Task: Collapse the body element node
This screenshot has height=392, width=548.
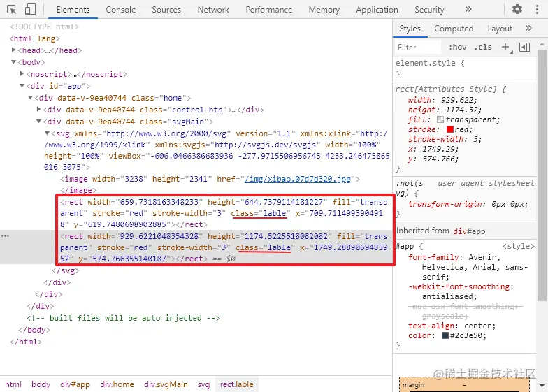Action: pyautogui.click(x=13, y=61)
